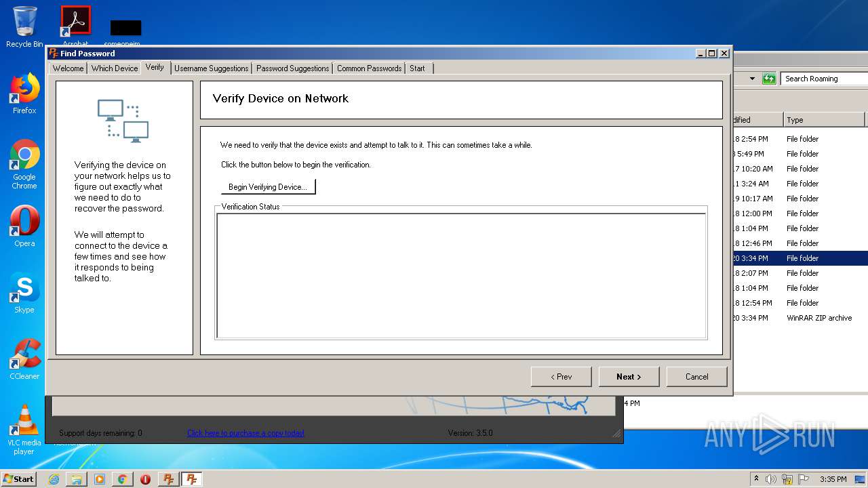The height and width of the screenshot is (488, 868).
Task: Close the Find Password window
Action: 724,53
